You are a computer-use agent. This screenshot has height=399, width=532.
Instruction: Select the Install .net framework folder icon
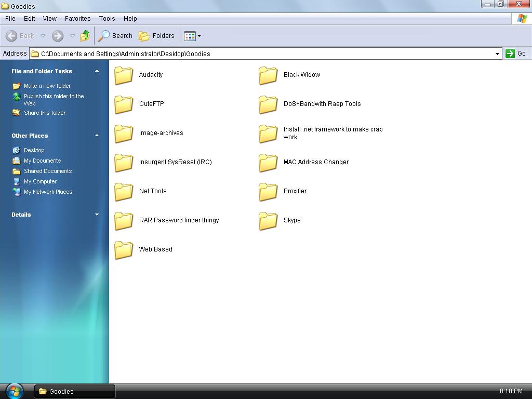[x=268, y=134]
